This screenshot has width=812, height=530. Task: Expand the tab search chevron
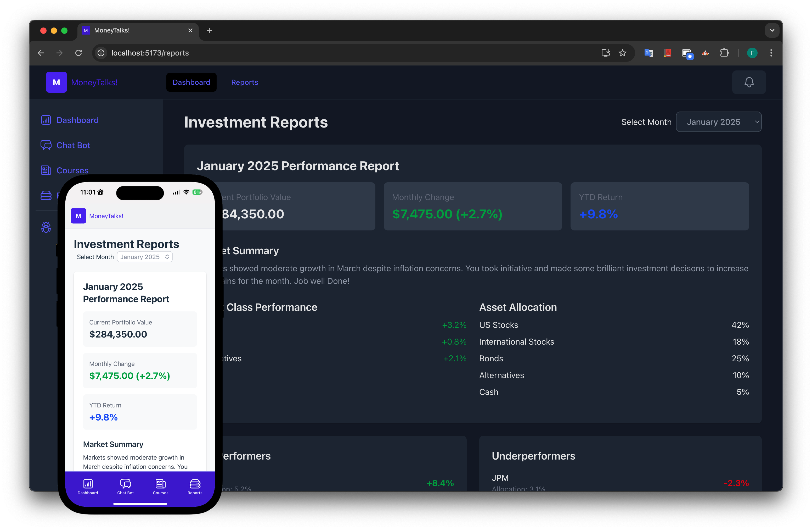point(772,30)
